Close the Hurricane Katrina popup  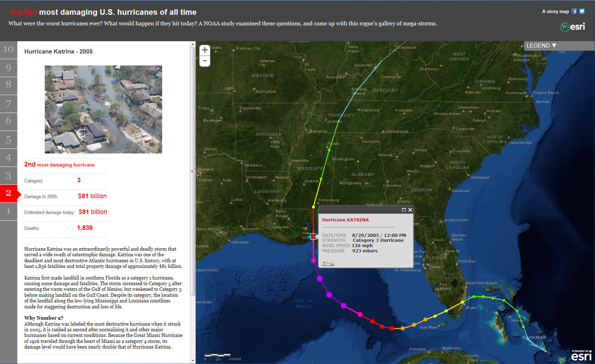click(410, 210)
